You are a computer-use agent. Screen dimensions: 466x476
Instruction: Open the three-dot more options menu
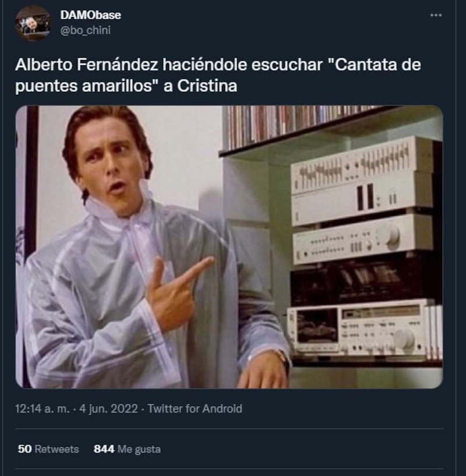[x=436, y=15]
